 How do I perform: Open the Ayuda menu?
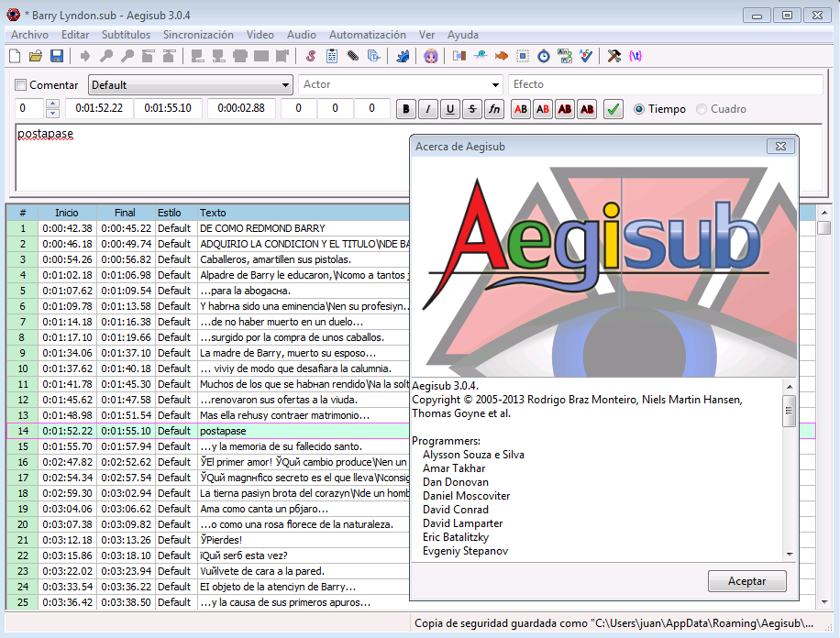pos(463,35)
